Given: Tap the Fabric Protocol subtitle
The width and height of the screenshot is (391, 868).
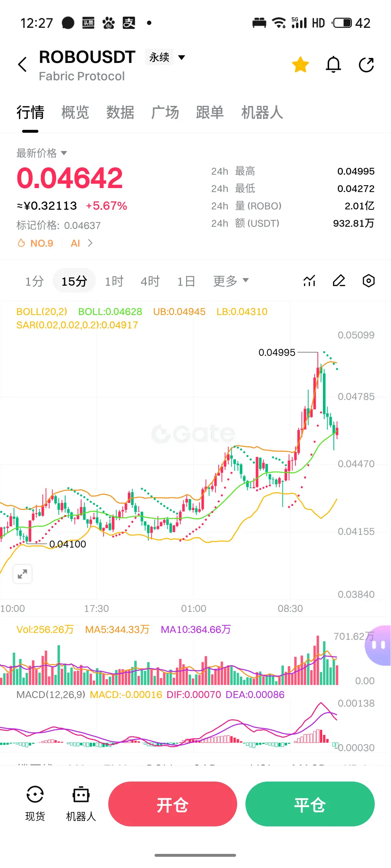Looking at the screenshot, I should [82, 76].
